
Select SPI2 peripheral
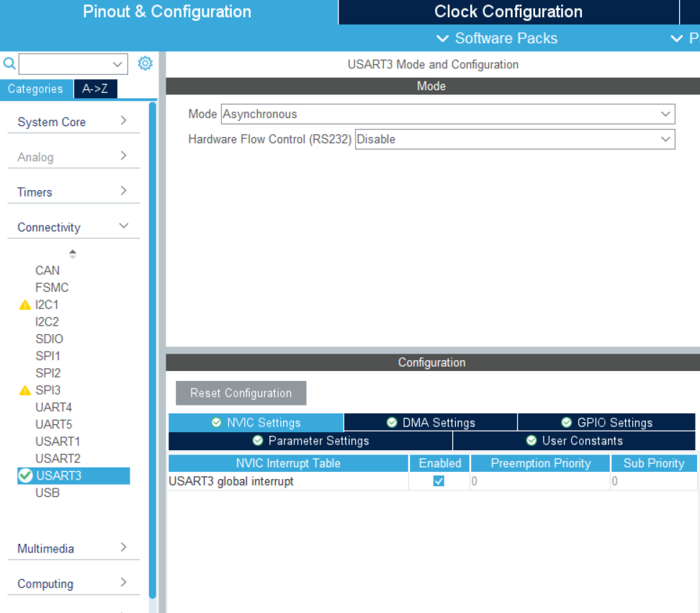48,373
